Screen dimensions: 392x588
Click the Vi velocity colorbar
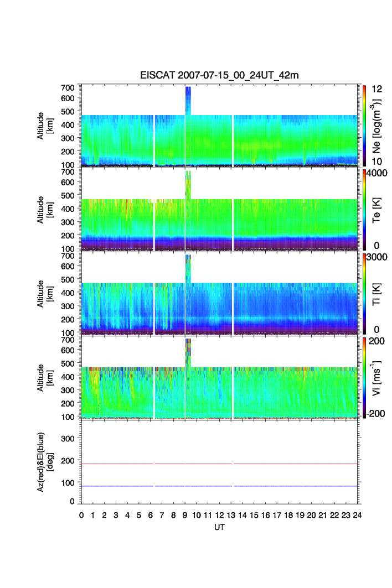(x=364, y=378)
